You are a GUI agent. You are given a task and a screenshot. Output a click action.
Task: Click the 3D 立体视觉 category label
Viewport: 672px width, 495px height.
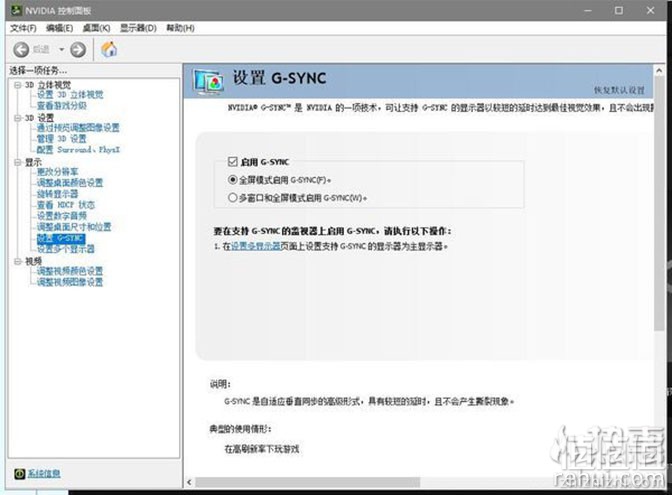pos(48,85)
